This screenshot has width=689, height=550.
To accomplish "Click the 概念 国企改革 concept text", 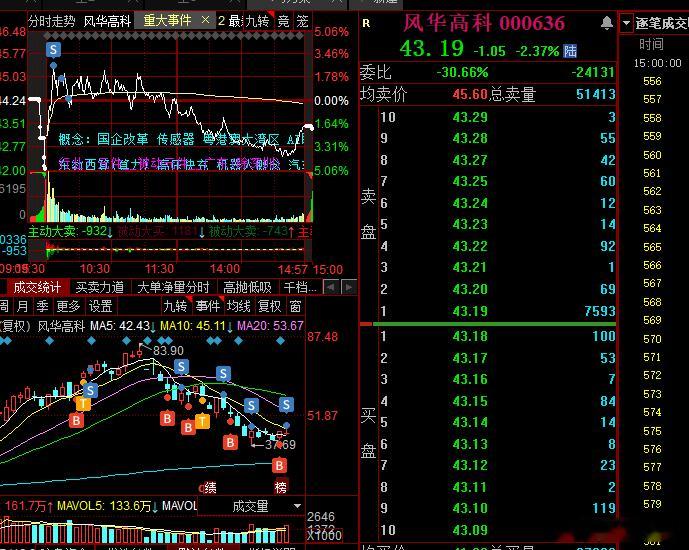I will pos(104,139).
